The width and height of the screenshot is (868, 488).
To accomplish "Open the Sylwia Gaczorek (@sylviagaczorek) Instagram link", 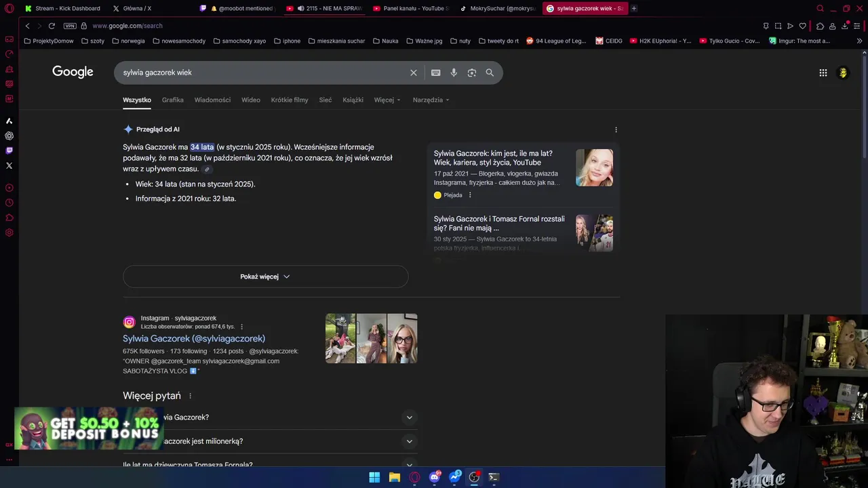I will click(194, 338).
